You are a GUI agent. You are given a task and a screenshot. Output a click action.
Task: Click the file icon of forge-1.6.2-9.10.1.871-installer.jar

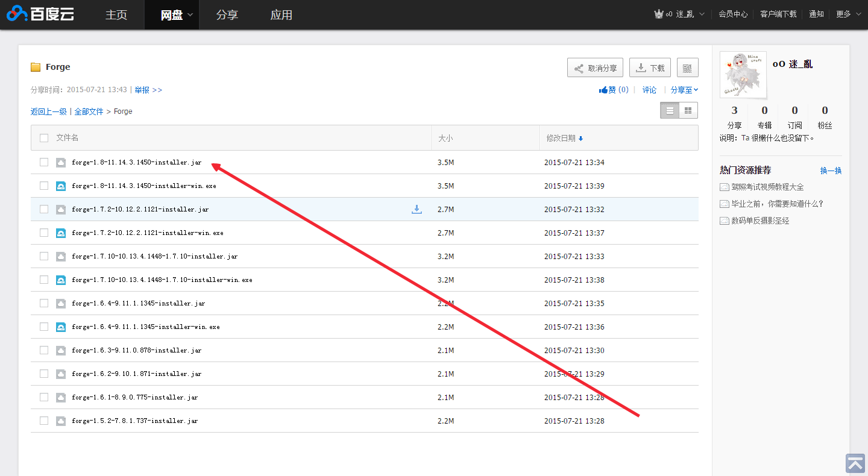61,374
